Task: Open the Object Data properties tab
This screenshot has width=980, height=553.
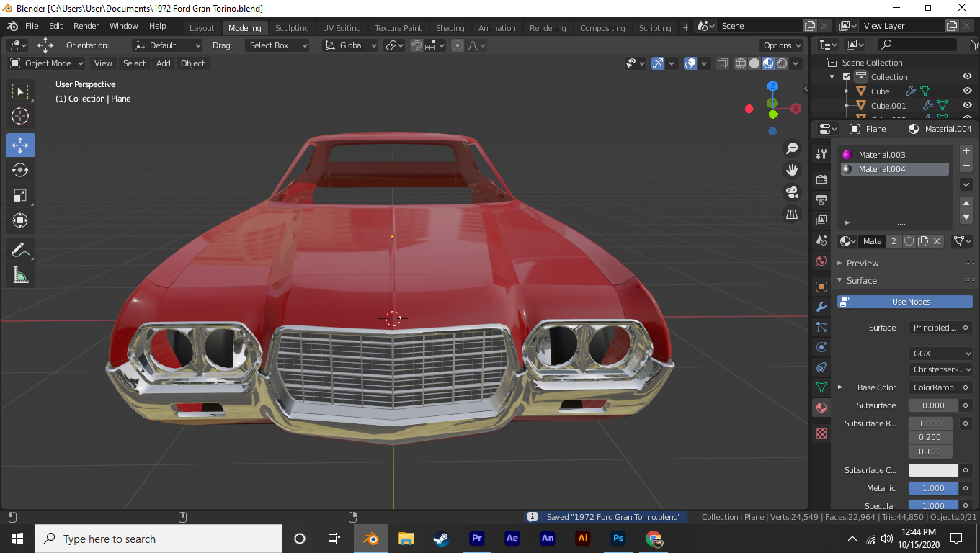Action: pyautogui.click(x=821, y=387)
